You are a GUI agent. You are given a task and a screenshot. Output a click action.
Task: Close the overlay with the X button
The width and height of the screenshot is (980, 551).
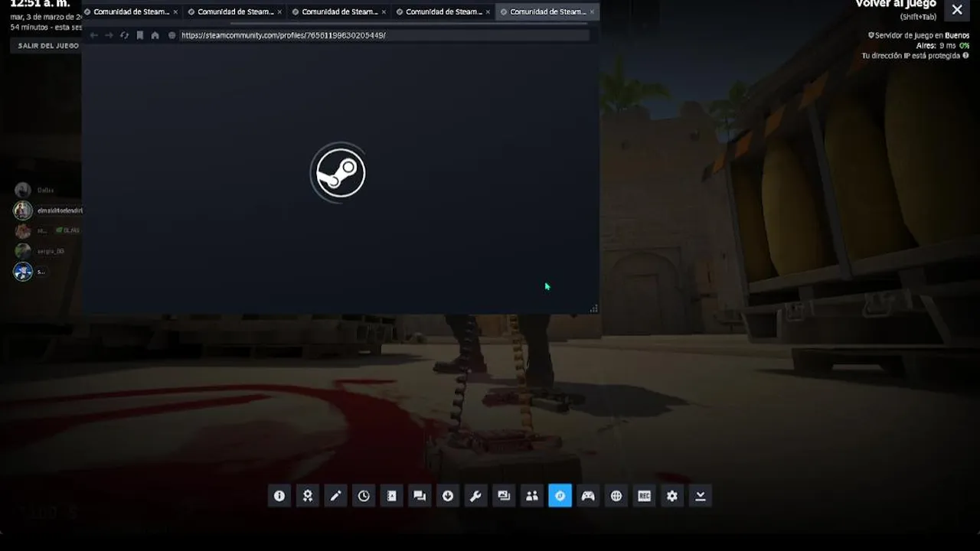[x=957, y=9]
